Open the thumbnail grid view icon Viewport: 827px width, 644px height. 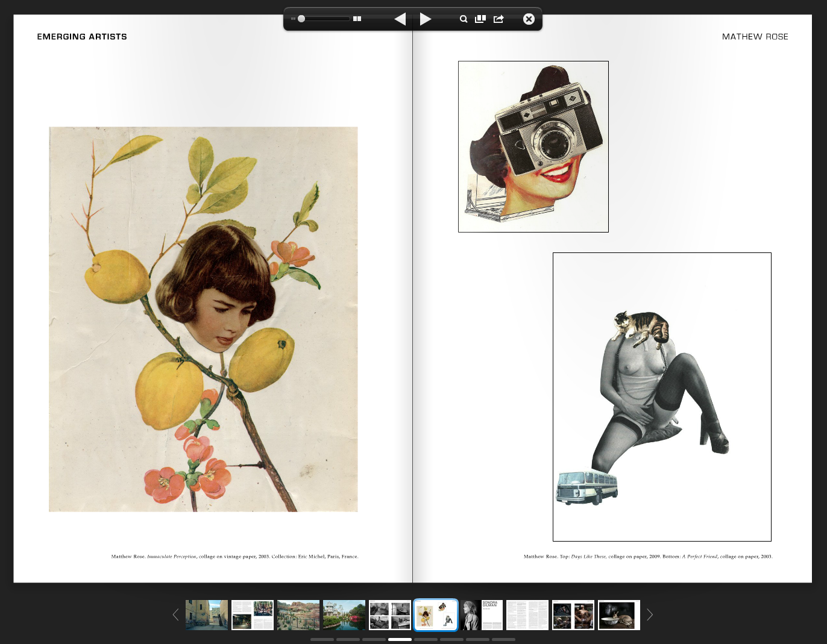click(480, 19)
